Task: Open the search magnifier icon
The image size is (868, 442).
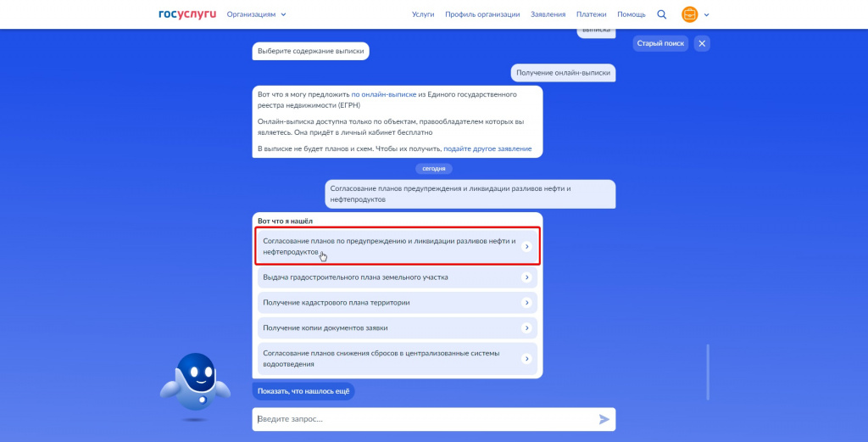Action: point(661,14)
